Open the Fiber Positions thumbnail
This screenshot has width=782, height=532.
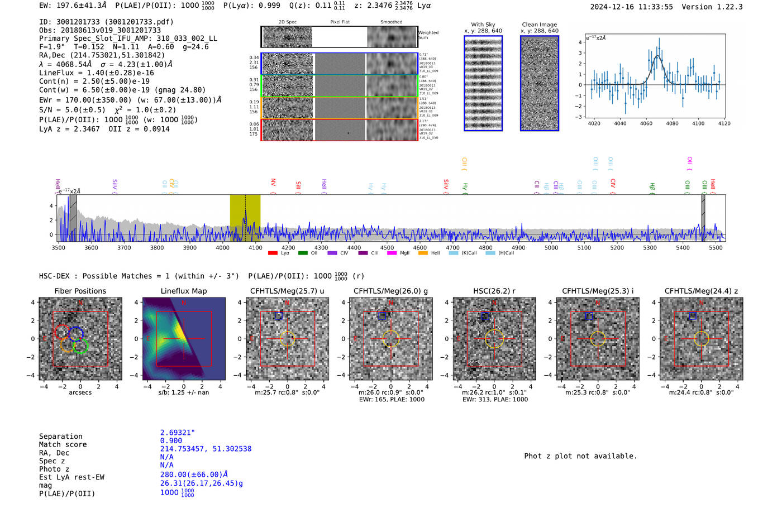(x=80, y=339)
